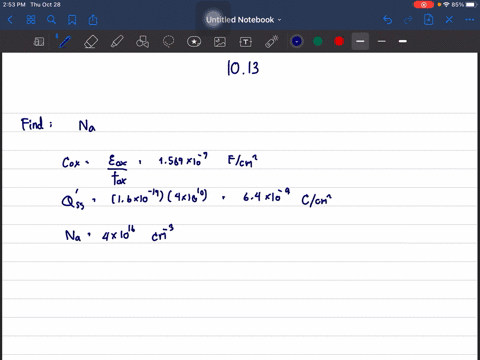Image resolution: width=480 pixels, height=360 pixels.
Task: Select the thinnest stroke thickness
Action: pos(382,41)
